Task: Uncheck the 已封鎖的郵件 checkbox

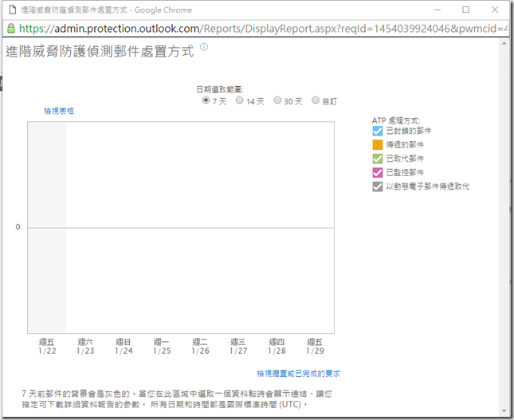Action: click(378, 131)
